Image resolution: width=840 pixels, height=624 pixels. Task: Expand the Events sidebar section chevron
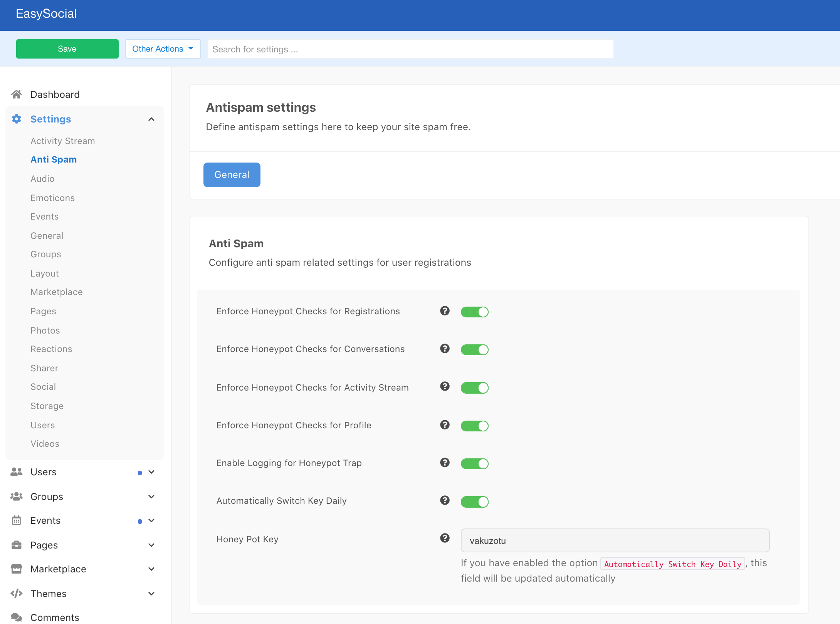(151, 520)
